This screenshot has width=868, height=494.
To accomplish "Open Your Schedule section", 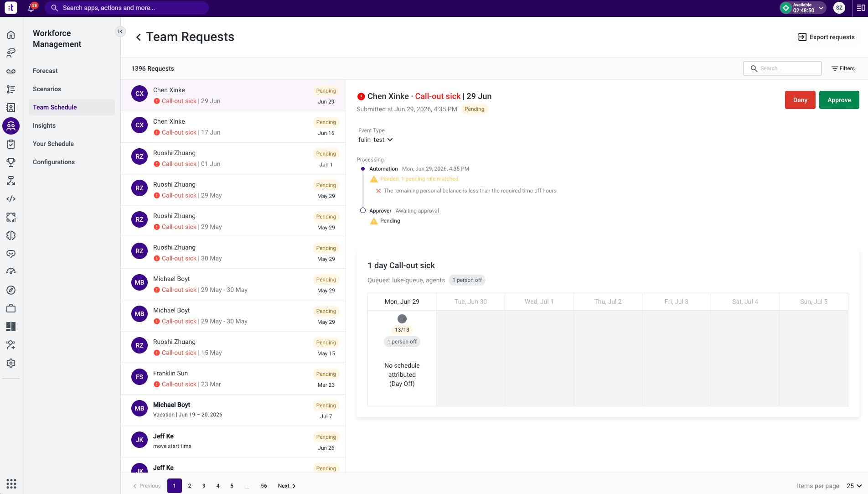I will click(53, 144).
